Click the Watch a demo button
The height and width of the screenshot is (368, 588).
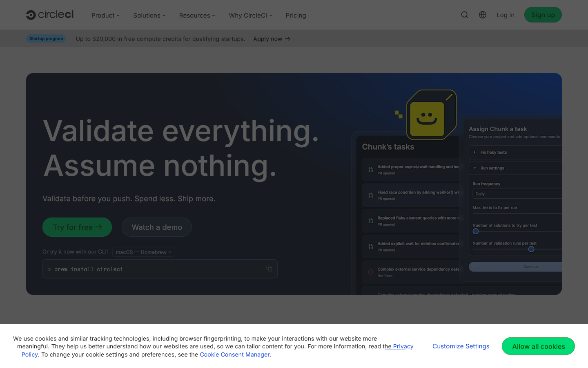pos(157,227)
